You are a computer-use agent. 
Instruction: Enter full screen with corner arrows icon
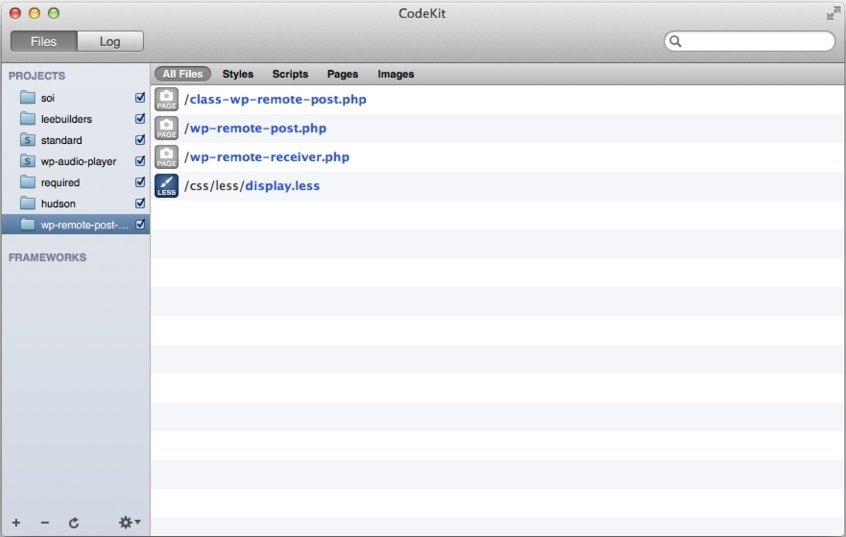(x=833, y=13)
